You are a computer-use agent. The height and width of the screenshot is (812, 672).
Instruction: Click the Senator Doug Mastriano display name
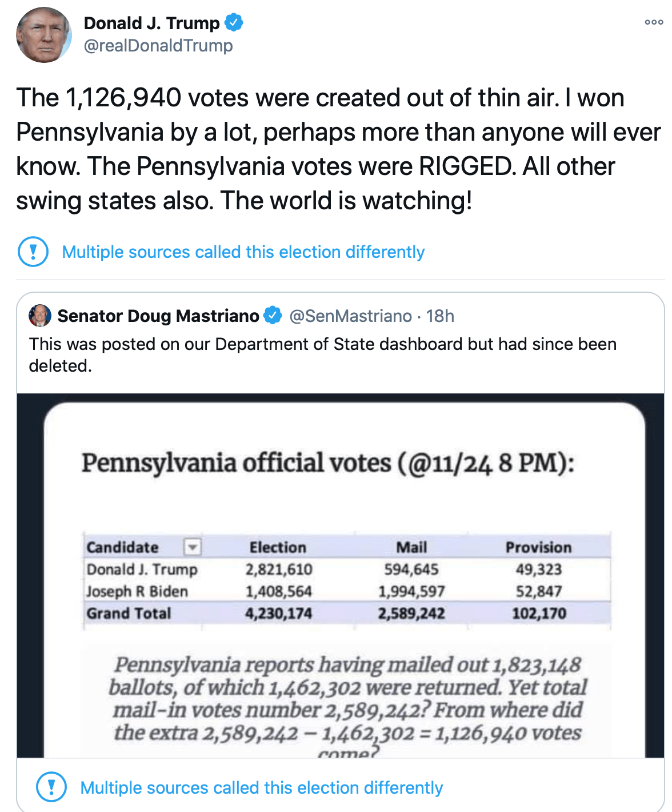pyautogui.click(x=158, y=316)
